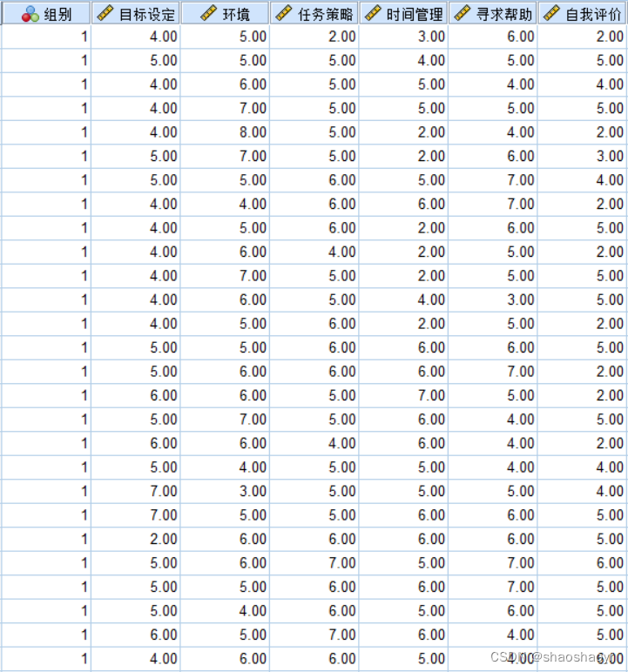
Task: Click the 3.00 cell in 时间管理 column
Action: [403, 37]
